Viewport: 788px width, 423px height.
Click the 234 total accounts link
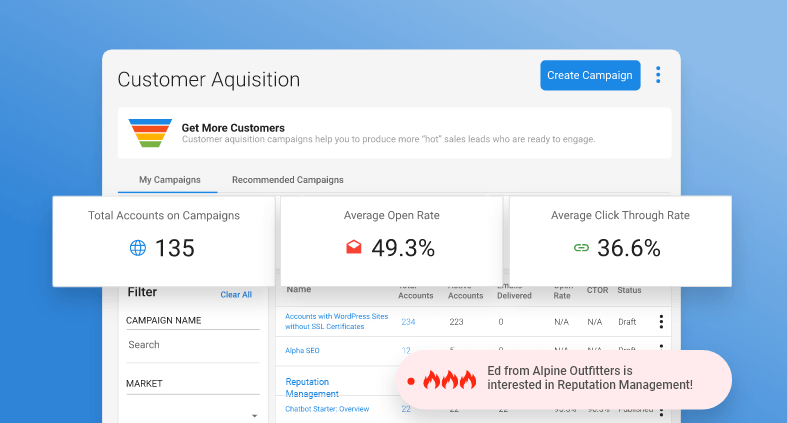pos(408,321)
